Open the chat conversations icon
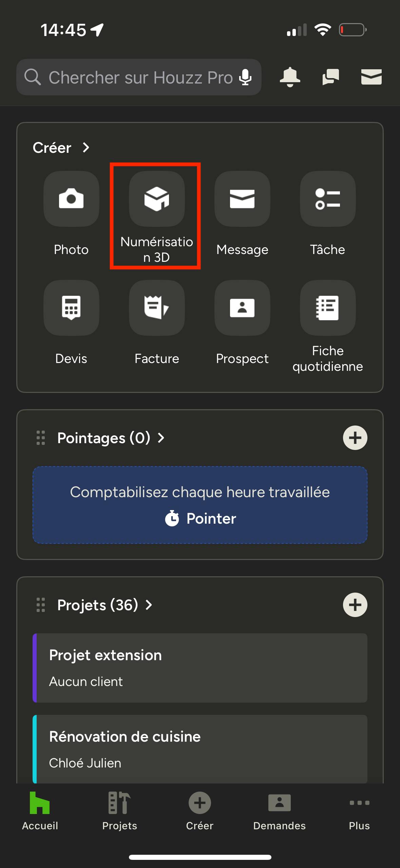 [x=330, y=77]
